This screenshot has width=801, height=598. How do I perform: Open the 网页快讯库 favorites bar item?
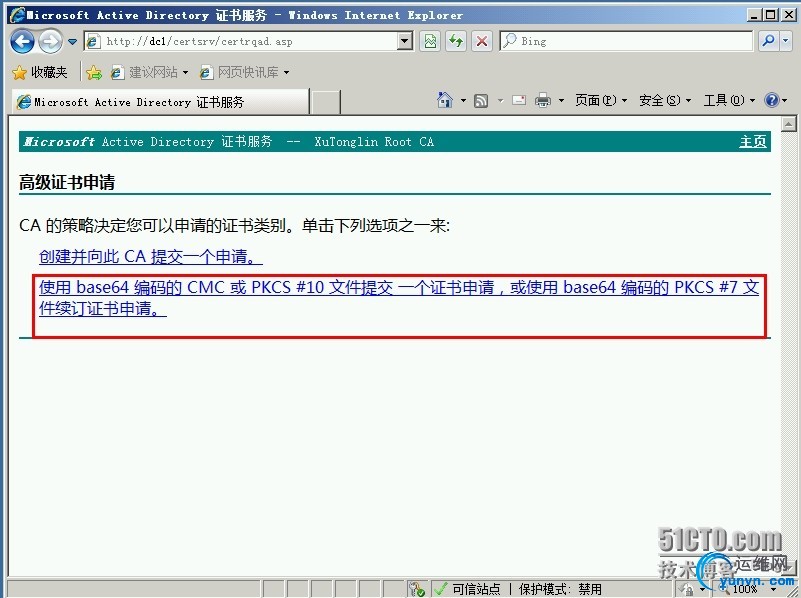click(245, 73)
